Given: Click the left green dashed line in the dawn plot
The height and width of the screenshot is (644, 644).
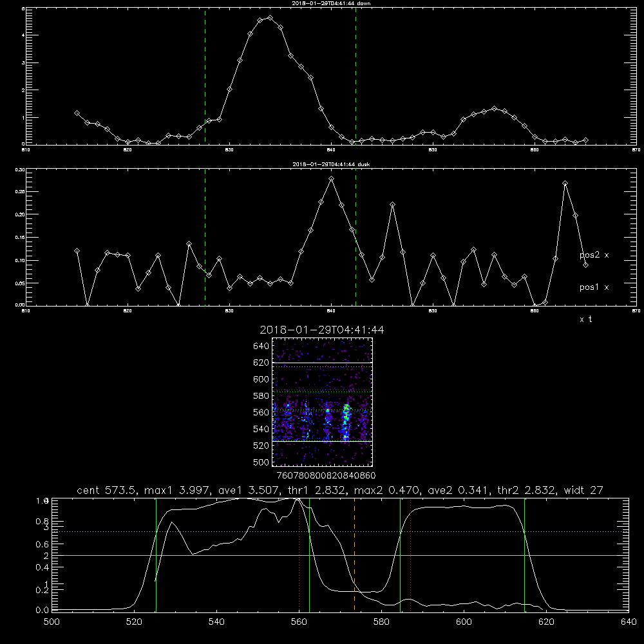Looking at the screenshot, I should pyautogui.click(x=205, y=76).
